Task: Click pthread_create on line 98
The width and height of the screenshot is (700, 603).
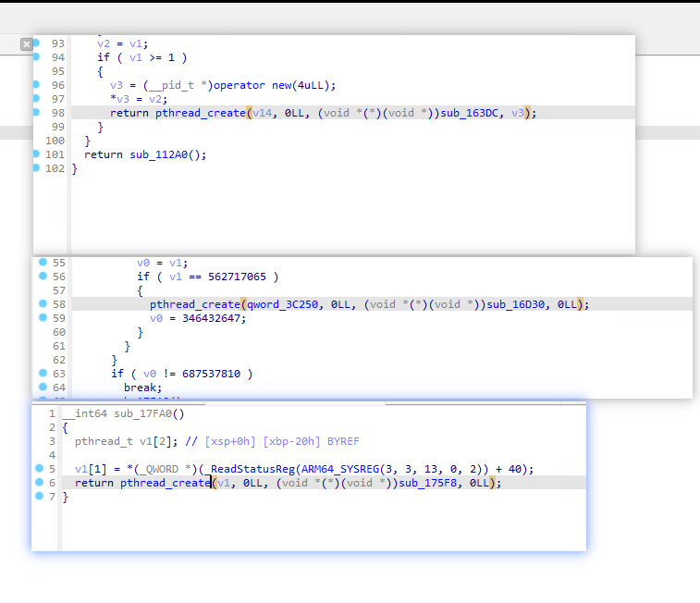Action: click(201, 114)
